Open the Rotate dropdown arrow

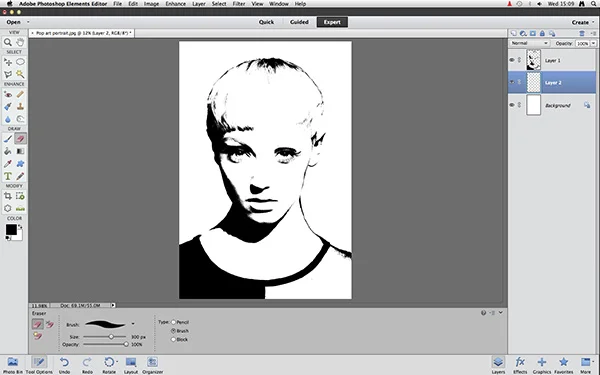(117, 361)
